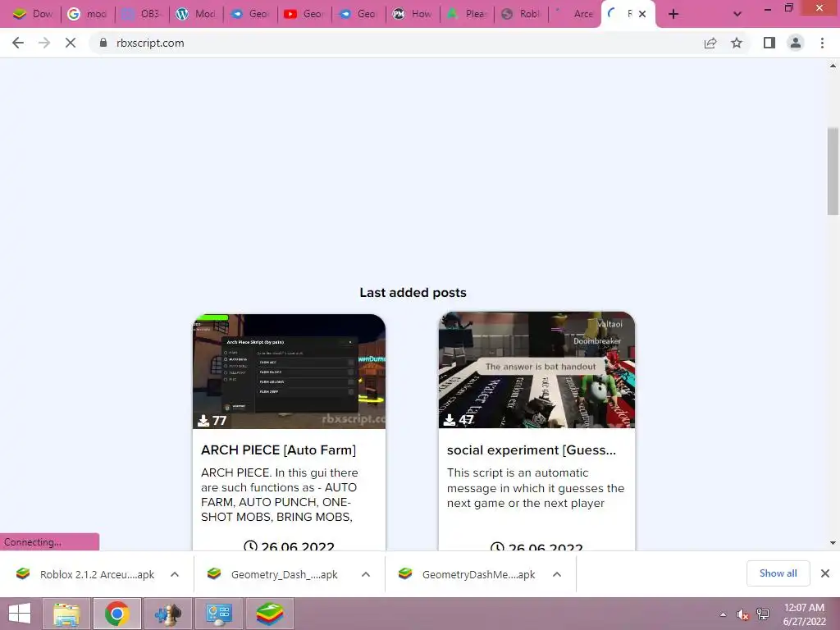Open 'social experiment [Guess...' title link
The image size is (840, 630).
532,450
